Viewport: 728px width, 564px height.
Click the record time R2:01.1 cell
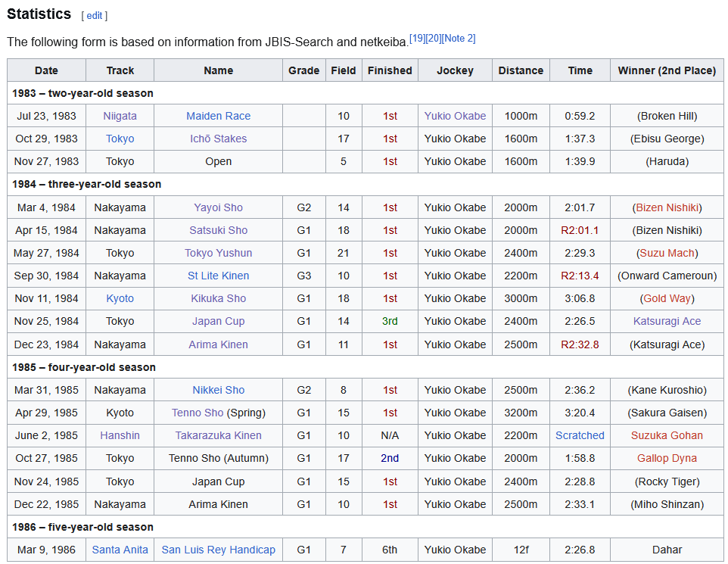580,230
